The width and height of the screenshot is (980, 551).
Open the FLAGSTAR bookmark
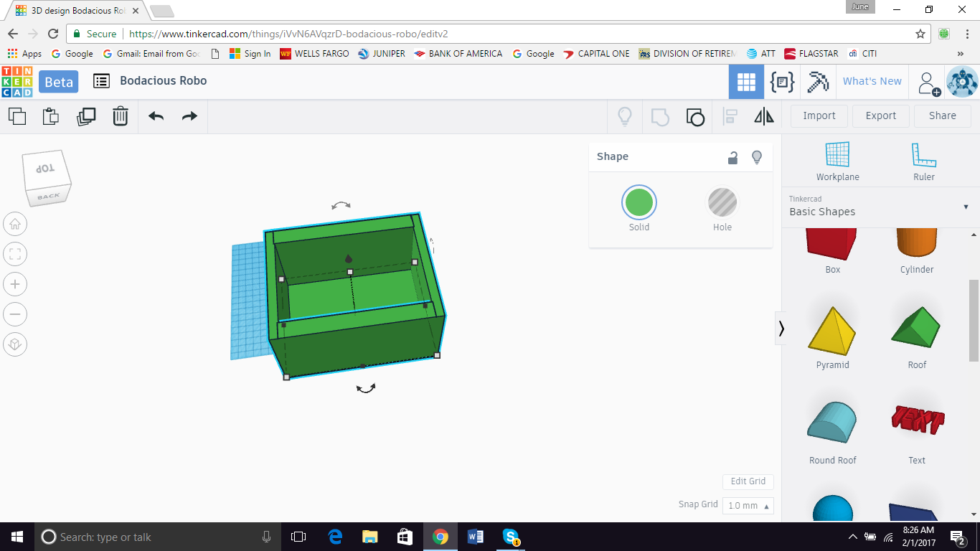coord(812,54)
